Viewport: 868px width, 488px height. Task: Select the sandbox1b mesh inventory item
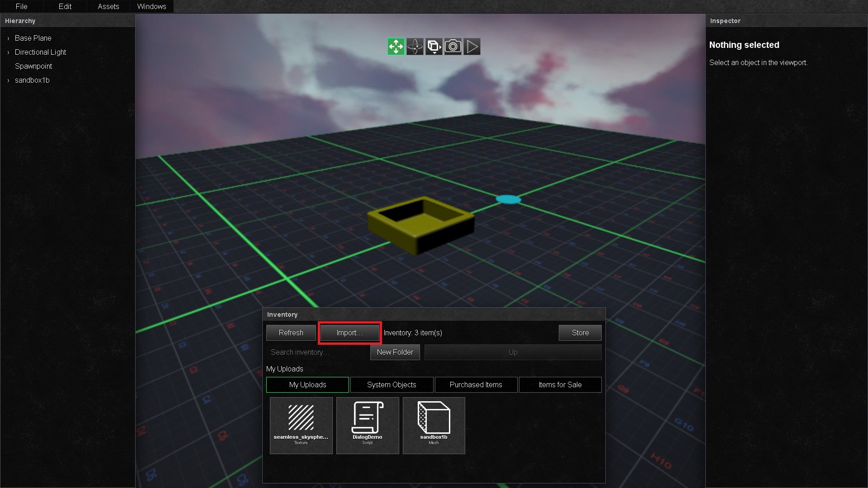pos(434,425)
